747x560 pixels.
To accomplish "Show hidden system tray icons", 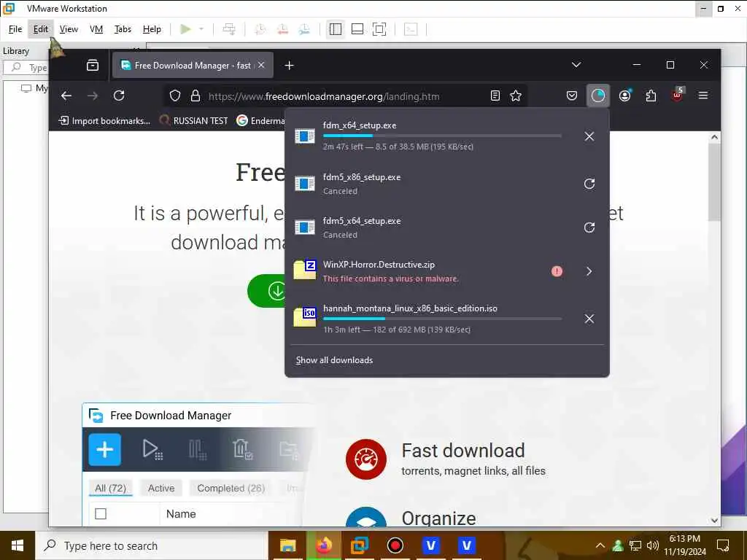I will tap(600, 545).
